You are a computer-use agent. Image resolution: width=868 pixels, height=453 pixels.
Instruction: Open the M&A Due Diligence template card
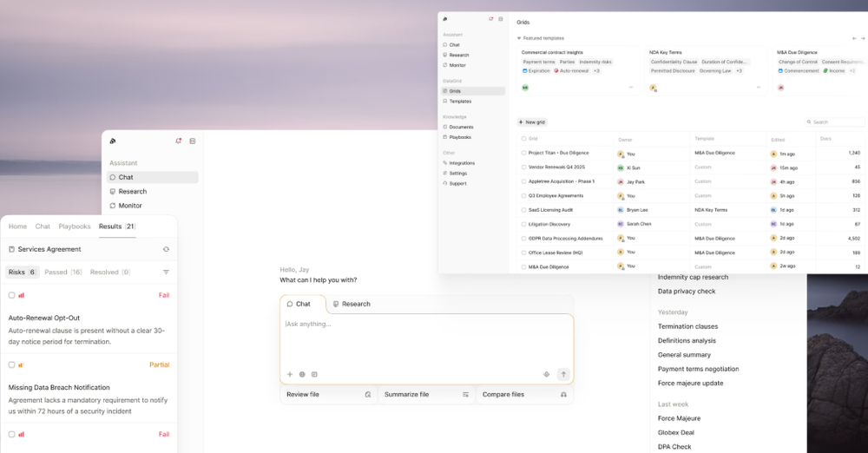[x=819, y=71]
